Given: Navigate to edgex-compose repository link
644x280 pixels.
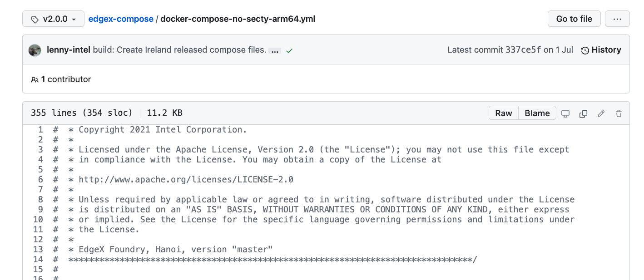Looking at the screenshot, I should click(x=121, y=19).
